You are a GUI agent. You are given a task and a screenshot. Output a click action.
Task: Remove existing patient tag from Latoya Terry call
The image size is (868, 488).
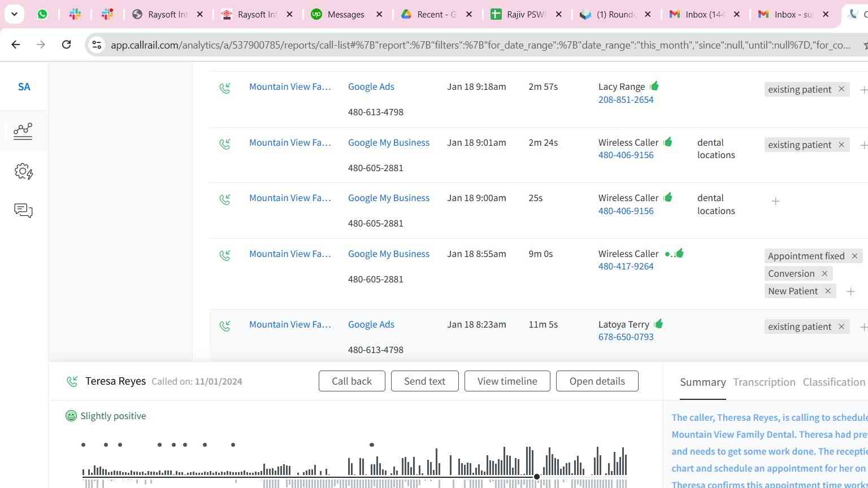coord(841,326)
